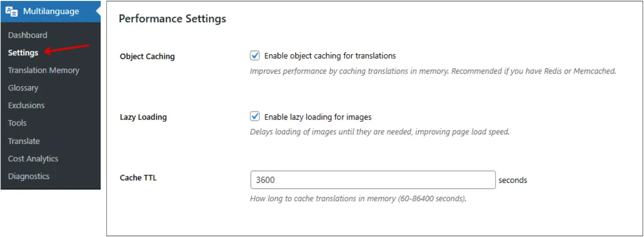Open the Settings submenu item

(23, 53)
